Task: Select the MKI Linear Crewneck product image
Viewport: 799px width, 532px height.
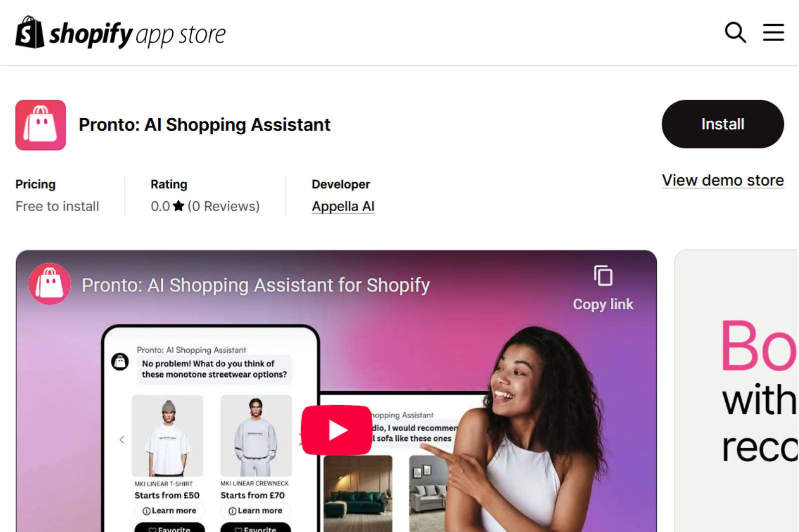Action: click(256, 436)
